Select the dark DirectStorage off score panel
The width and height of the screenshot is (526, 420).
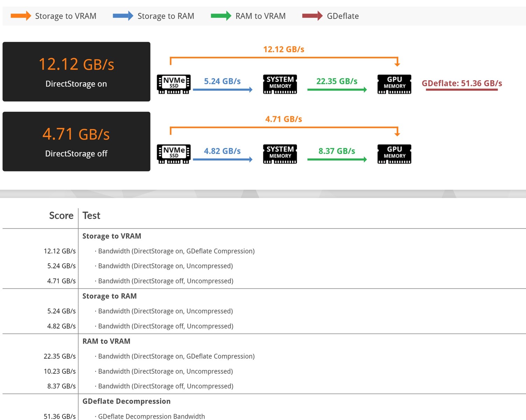tap(76, 141)
